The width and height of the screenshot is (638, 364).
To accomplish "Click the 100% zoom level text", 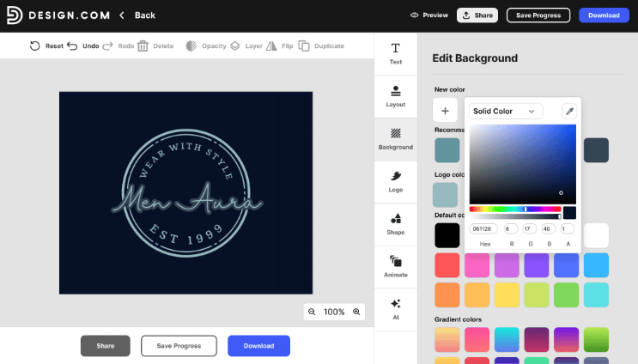I will tap(334, 312).
